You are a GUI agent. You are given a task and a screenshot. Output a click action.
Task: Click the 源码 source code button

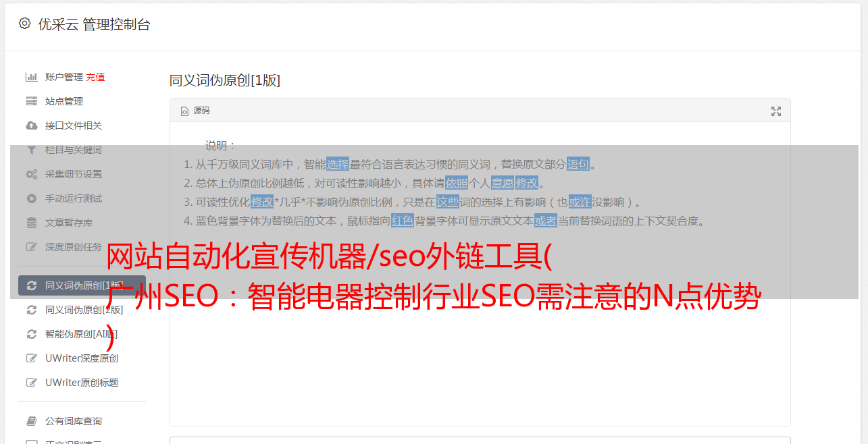point(195,111)
